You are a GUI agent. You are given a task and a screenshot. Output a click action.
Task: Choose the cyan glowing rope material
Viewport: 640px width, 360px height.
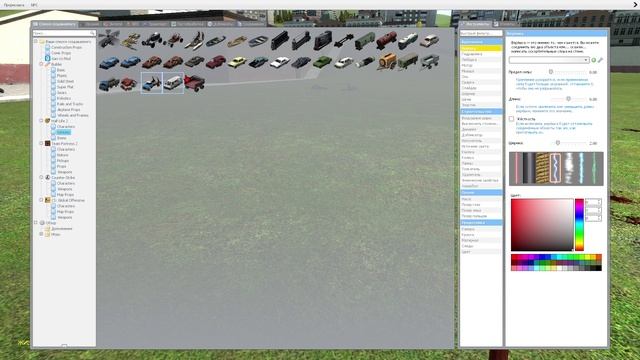pos(581,168)
